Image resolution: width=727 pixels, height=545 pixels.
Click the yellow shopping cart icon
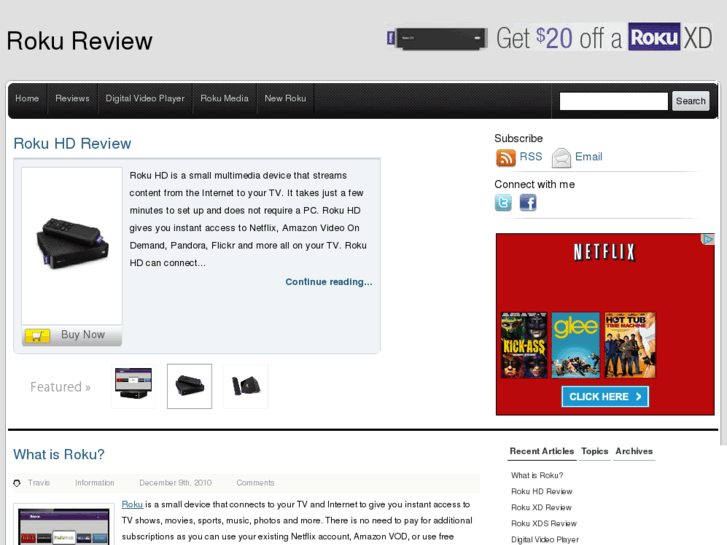point(37,335)
